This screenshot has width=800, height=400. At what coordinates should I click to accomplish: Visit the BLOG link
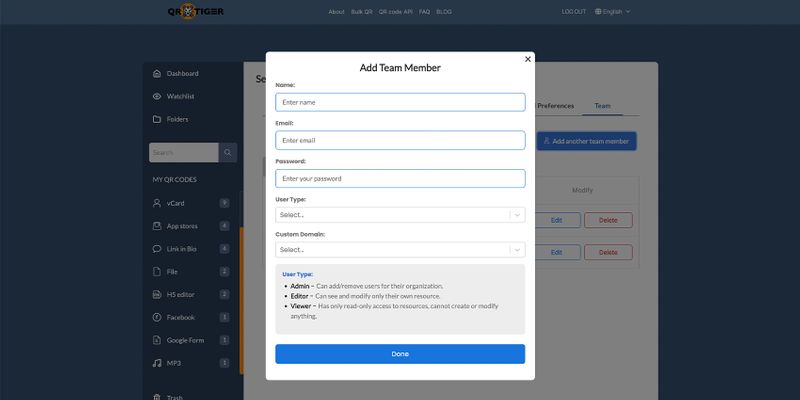coord(444,12)
